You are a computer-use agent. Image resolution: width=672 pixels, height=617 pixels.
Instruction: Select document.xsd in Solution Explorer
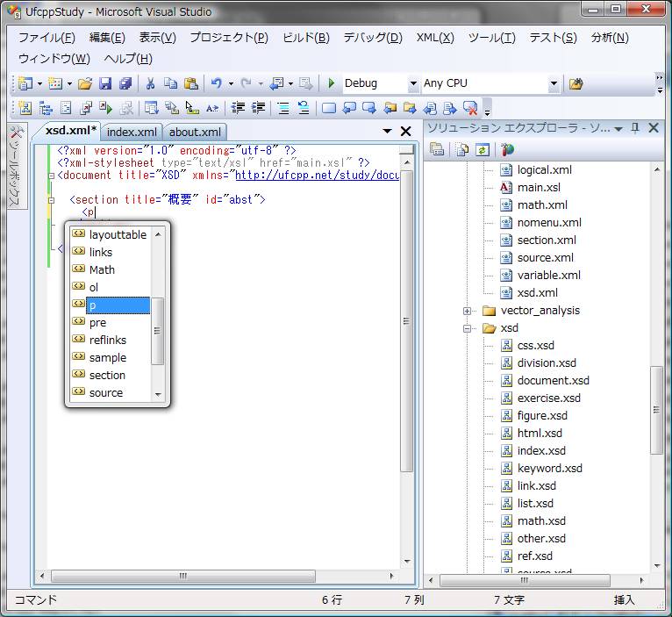[x=554, y=381]
